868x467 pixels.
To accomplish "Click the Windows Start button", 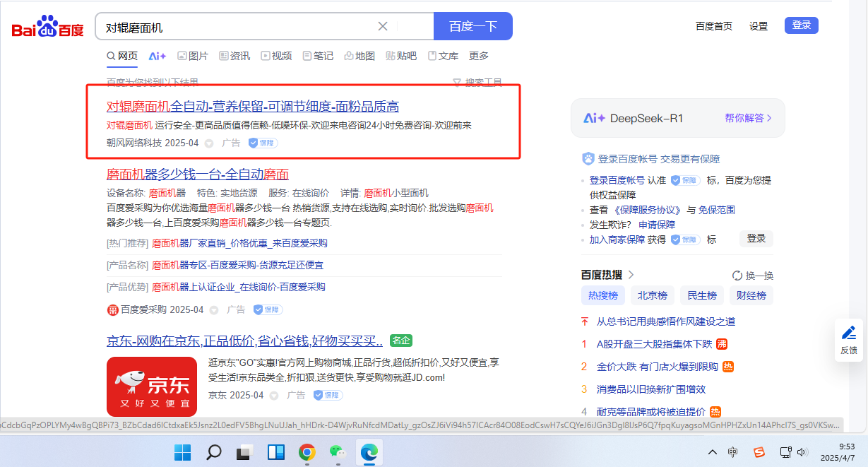I will point(182,451).
